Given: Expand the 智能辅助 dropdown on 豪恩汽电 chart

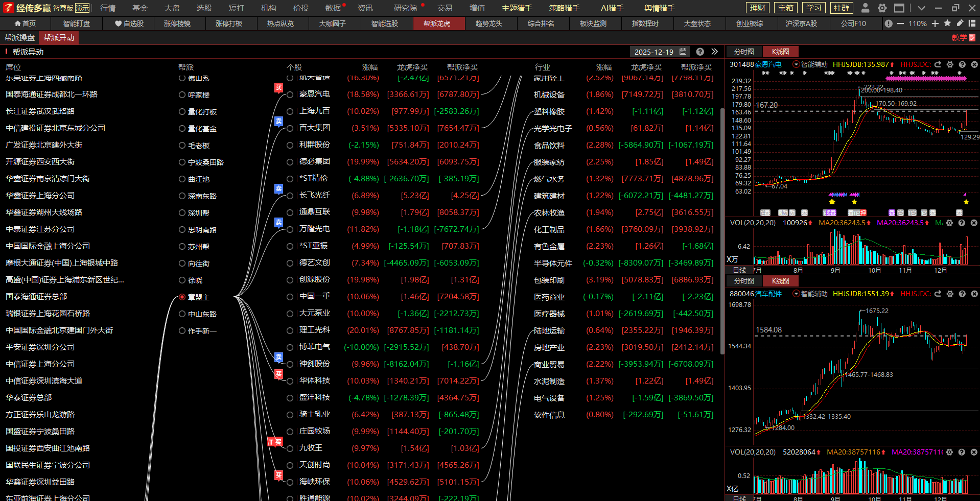Looking at the screenshot, I should tap(796, 64).
